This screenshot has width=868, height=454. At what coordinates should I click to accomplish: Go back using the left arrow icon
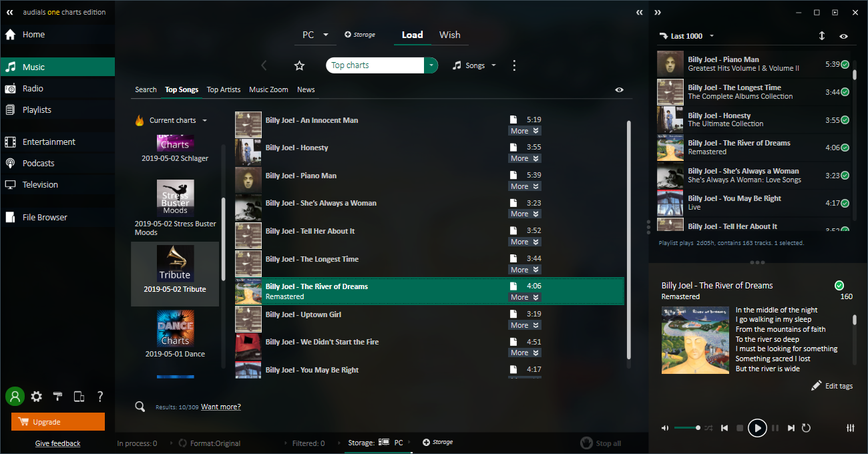pyautogui.click(x=264, y=65)
